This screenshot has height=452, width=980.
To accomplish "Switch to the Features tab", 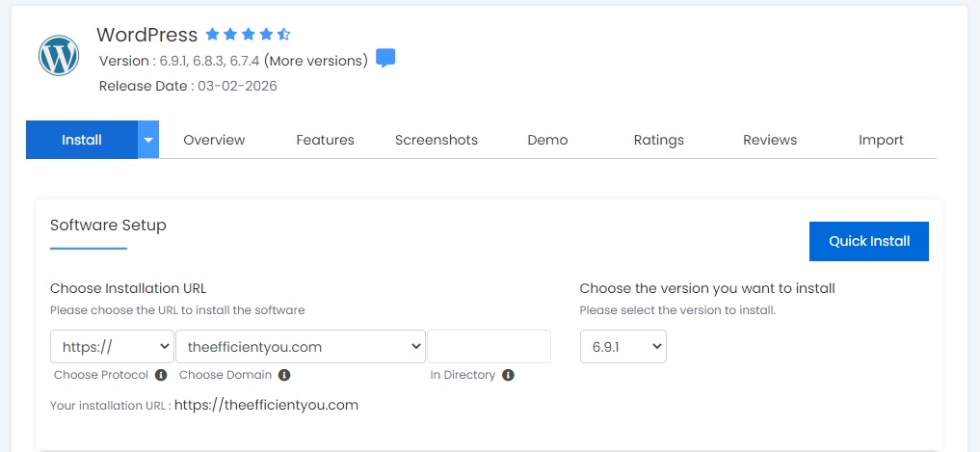I will click(325, 140).
